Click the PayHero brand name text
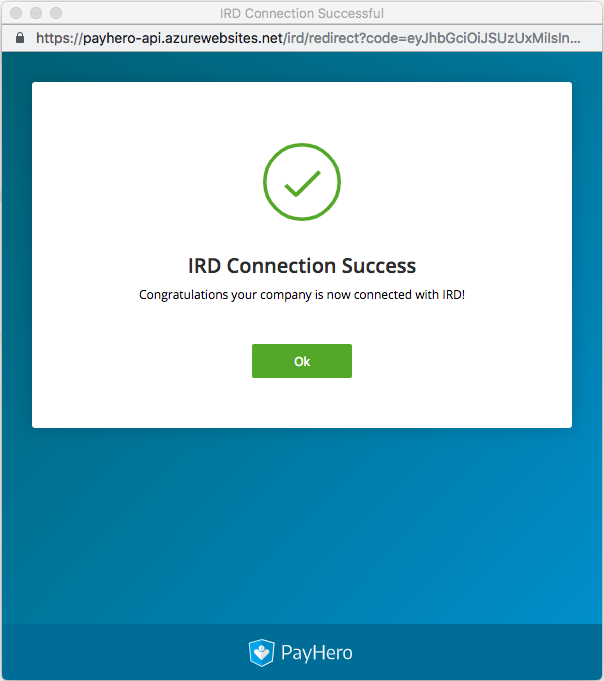Image resolution: width=604 pixels, height=681 pixels. [x=317, y=652]
